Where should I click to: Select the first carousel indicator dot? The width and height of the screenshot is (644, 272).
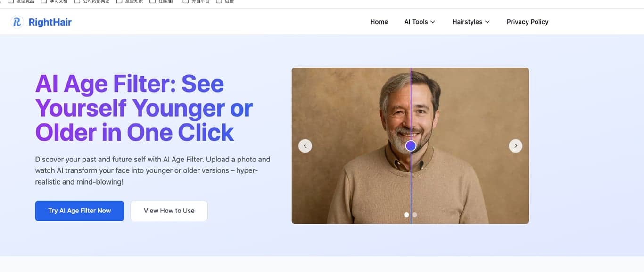click(x=406, y=215)
